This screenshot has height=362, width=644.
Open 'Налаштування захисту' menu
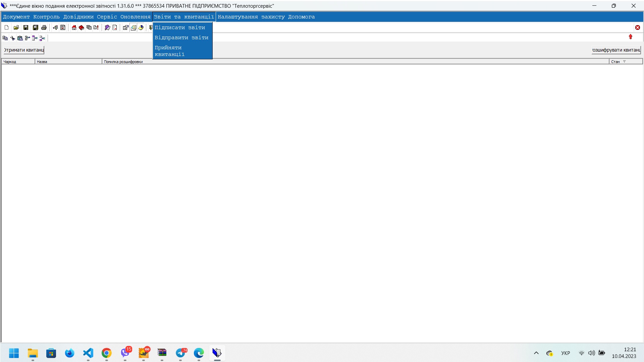coord(251,17)
